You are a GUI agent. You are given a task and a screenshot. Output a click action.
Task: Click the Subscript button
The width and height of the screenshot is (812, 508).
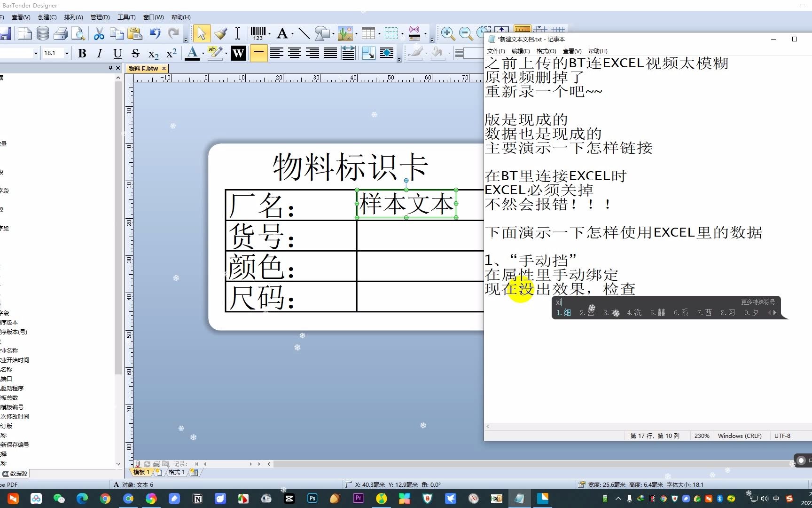point(154,54)
